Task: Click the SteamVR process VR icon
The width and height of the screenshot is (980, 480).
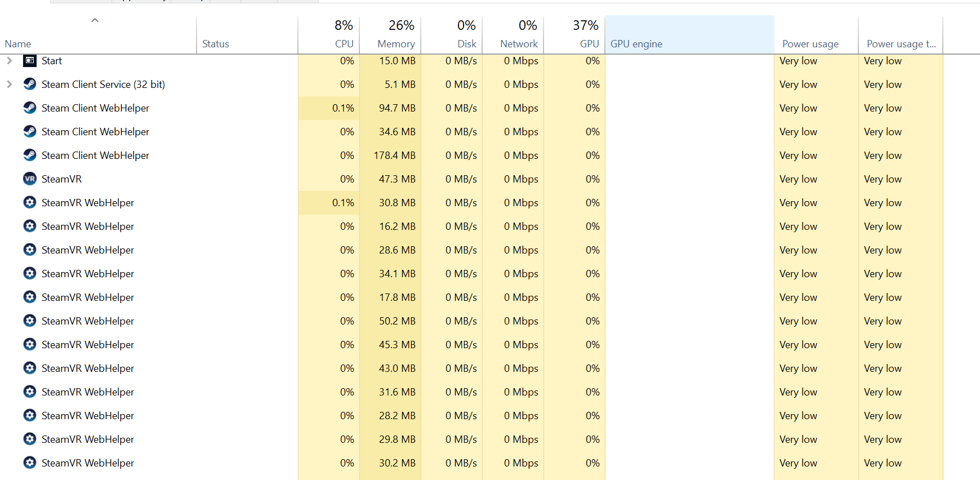Action: (x=30, y=179)
